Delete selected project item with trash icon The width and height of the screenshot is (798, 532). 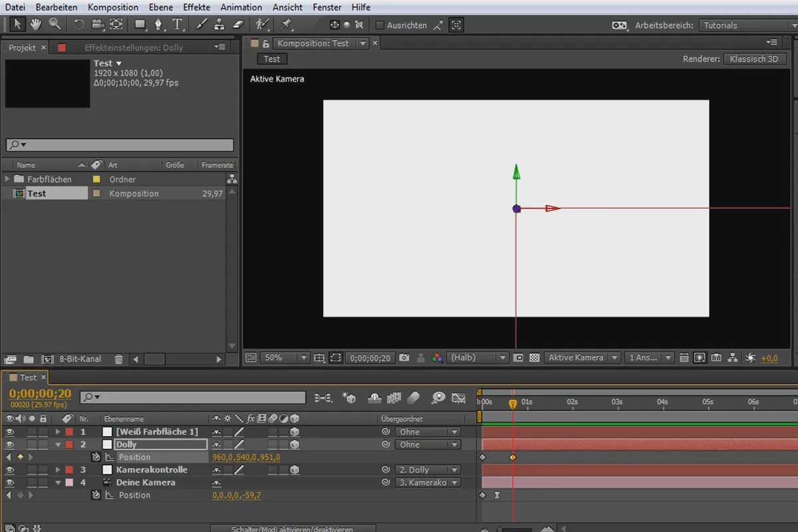[118, 359]
